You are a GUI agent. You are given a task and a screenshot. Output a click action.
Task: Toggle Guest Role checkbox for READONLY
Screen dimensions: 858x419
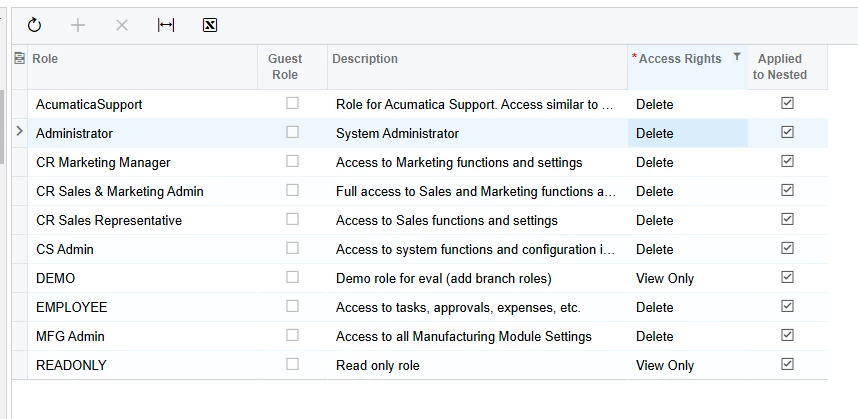coord(292,364)
